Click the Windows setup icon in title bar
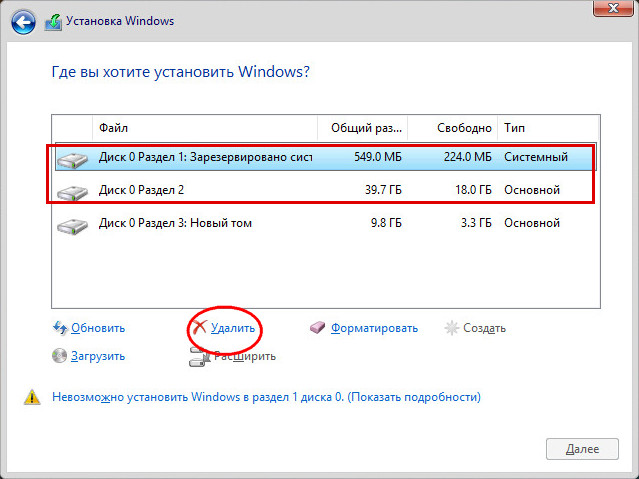The image size is (639, 479). [x=53, y=22]
